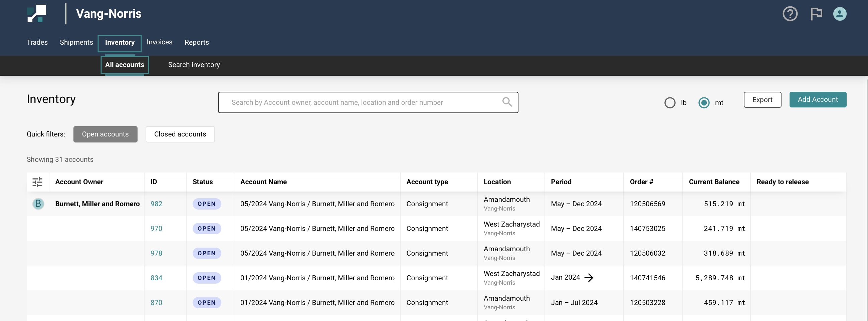Open account ID 982 link
The image size is (868, 321).
[x=156, y=204]
